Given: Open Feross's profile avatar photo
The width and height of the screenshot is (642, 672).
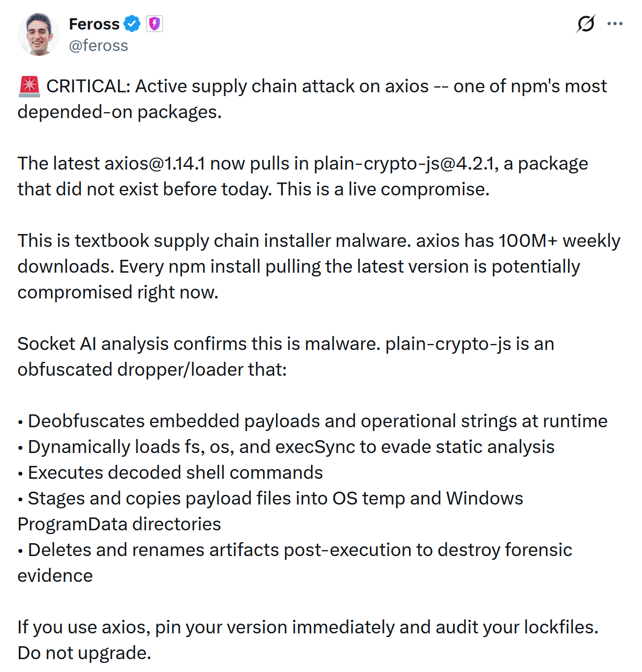Looking at the screenshot, I should click(x=38, y=35).
